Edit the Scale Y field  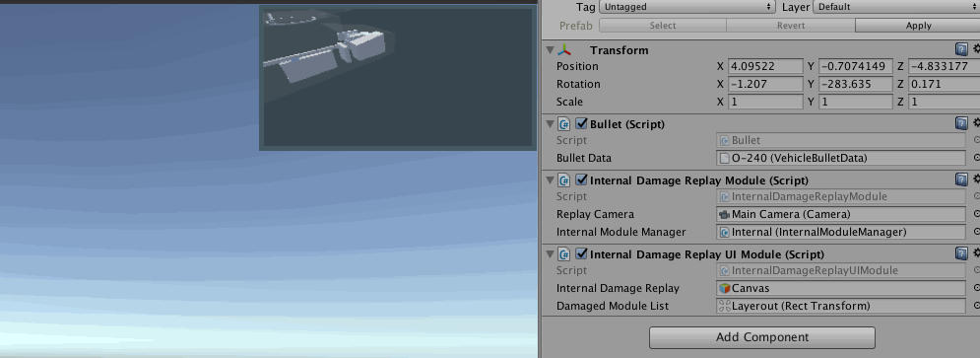[x=856, y=102]
